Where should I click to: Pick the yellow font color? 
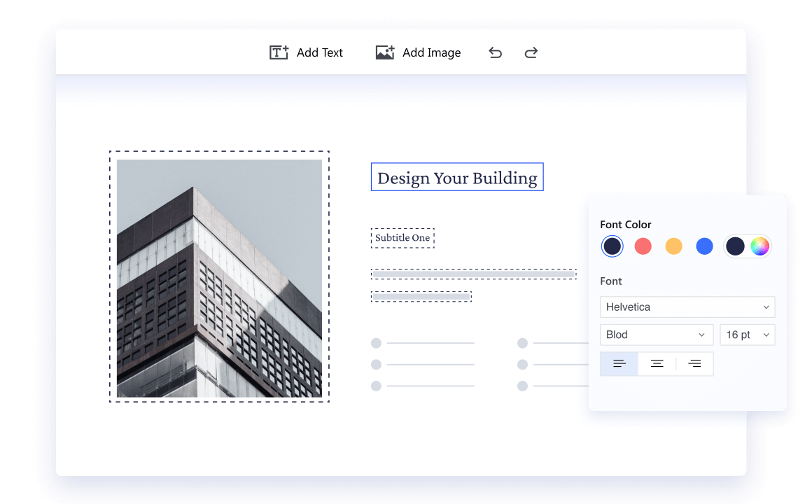click(x=673, y=246)
